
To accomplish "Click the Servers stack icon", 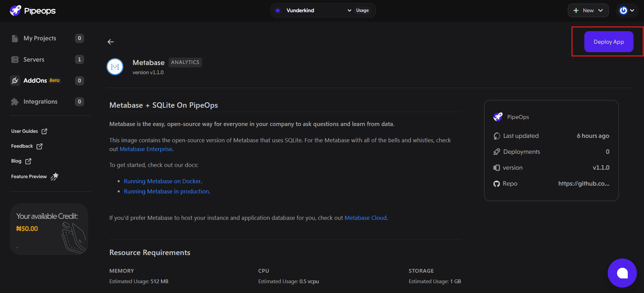I will click(x=15, y=60).
